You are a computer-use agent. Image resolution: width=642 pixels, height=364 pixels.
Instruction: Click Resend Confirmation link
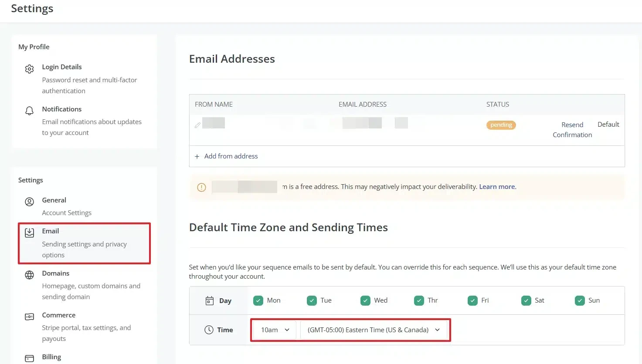(572, 130)
